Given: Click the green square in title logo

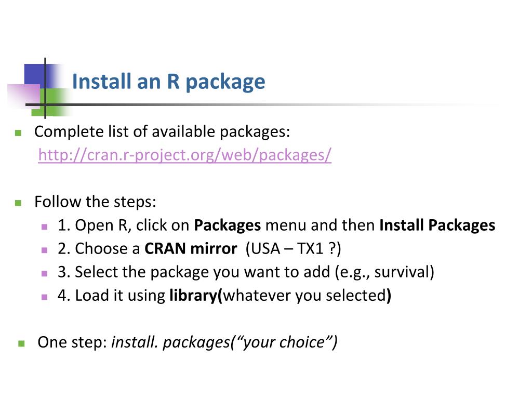Looking at the screenshot, I should click(x=54, y=102).
